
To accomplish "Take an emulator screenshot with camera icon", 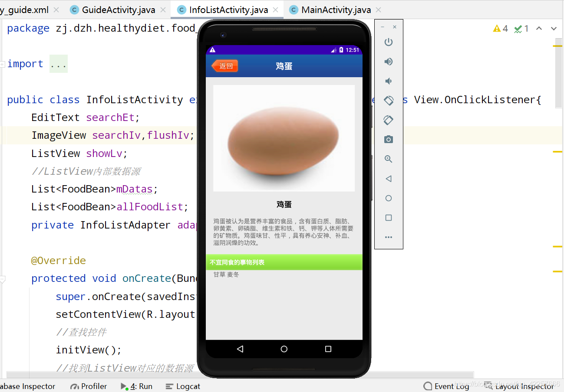I will click(x=389, y=139).
